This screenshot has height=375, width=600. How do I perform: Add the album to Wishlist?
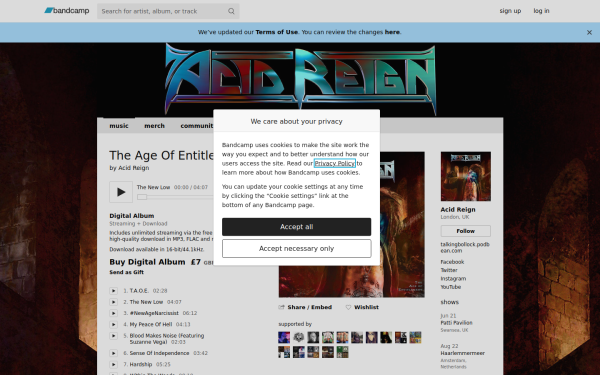pyautogui.click(x=362, y=307)
